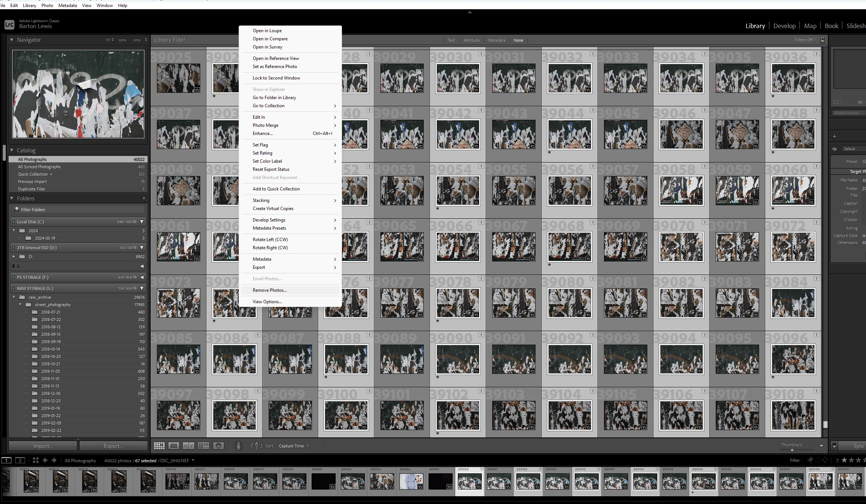
Task: Click the Export... button
Action: (113, 446)
